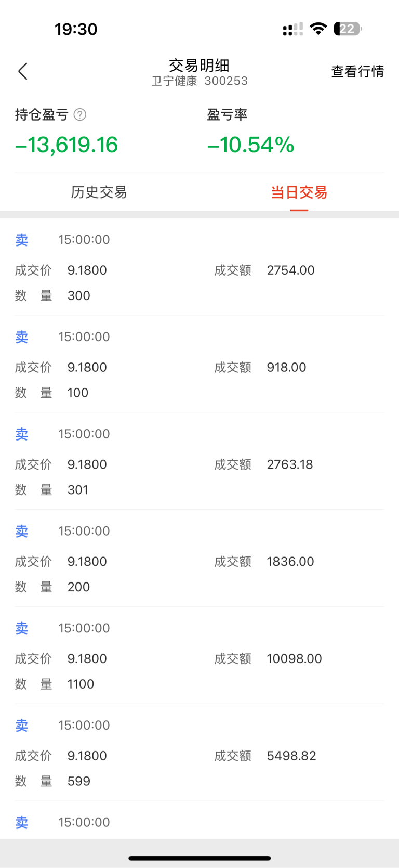Screen dimensions: 399x868
Task: Tap the battery indicator icon
Action: click(348, 29)
